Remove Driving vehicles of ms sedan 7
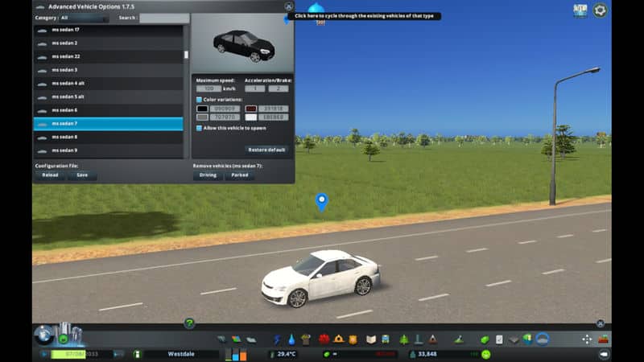Image resolution: width=644 pixels, height=362 pixels. pos(208,175)
